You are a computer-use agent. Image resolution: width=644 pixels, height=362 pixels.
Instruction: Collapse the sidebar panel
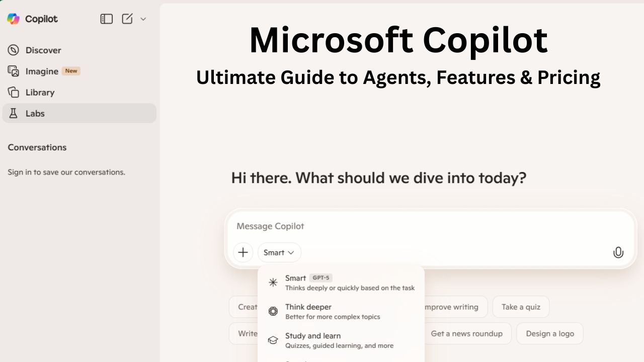[x=107, y=19]
